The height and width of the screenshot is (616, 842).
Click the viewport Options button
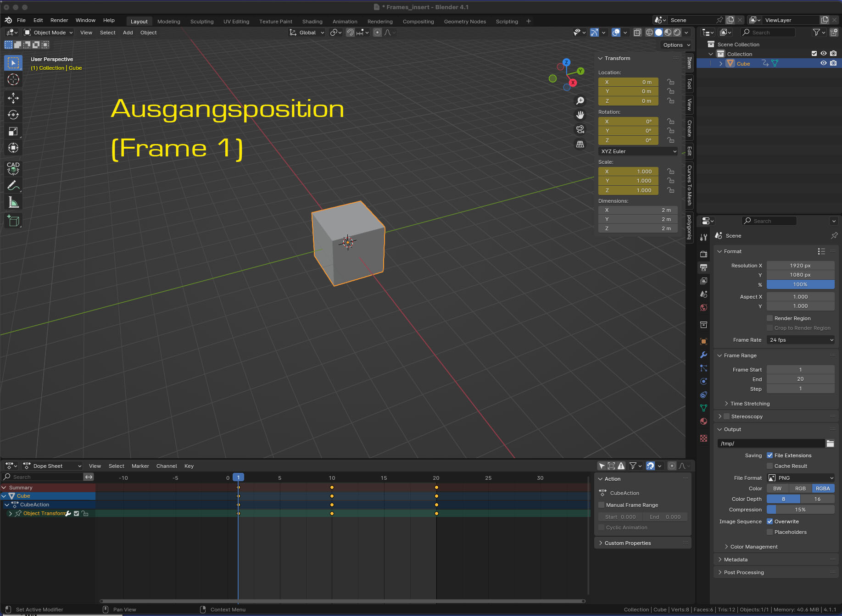coord(676,45)
